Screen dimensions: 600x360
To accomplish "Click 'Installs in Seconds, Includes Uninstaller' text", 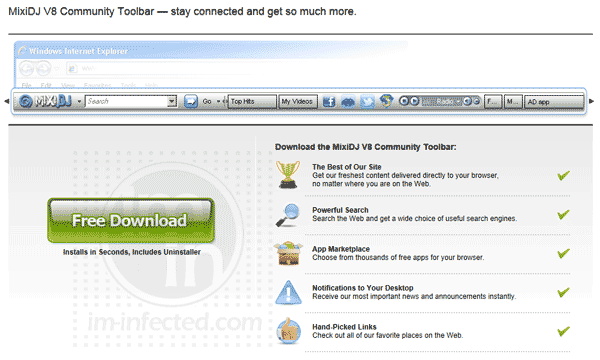I will [x=132, y=252].
